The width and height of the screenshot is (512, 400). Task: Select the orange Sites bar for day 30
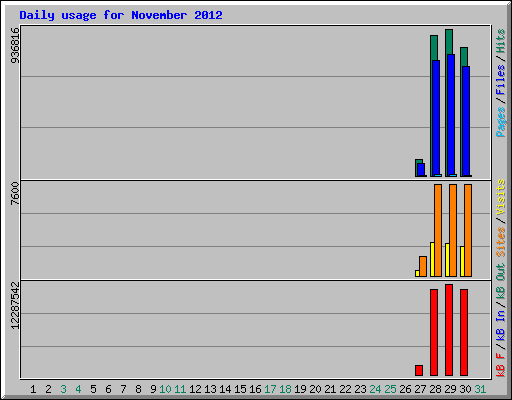(468, 230)
